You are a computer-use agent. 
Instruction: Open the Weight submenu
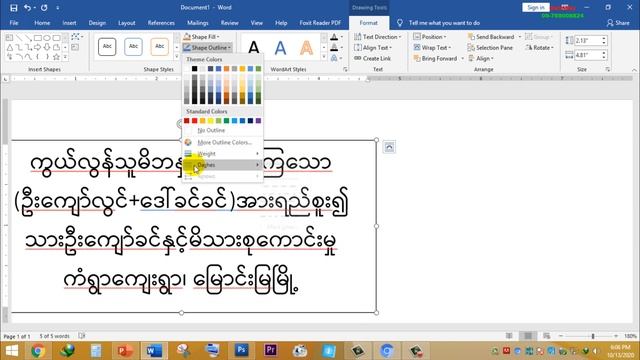click(222, 153)
